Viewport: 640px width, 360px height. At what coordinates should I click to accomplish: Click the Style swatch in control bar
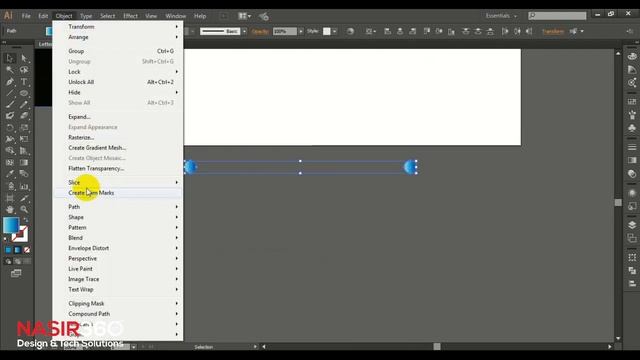click(x=327, y=31)
